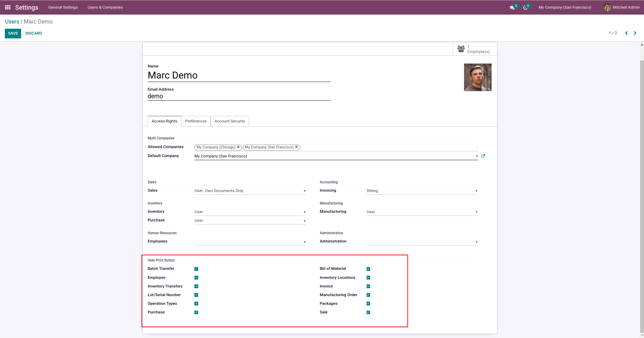This screenshot has height=338, width=644.
Task: Toggle the Bill of Material checkbox
Action: pos(368,269)
